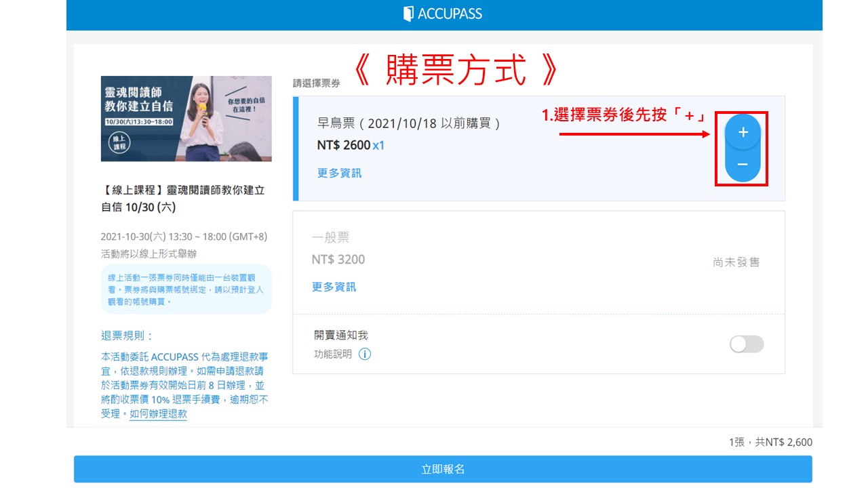
Task: Click the info icon beside 功能說明
Action: coord(365,354)
